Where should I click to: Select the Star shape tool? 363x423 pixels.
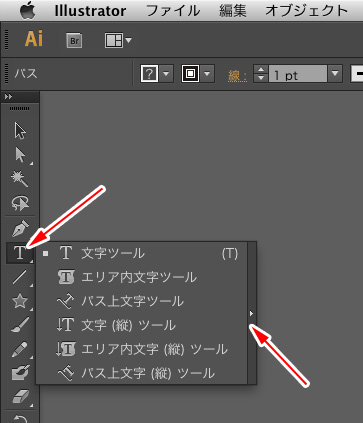click(20, 301)
